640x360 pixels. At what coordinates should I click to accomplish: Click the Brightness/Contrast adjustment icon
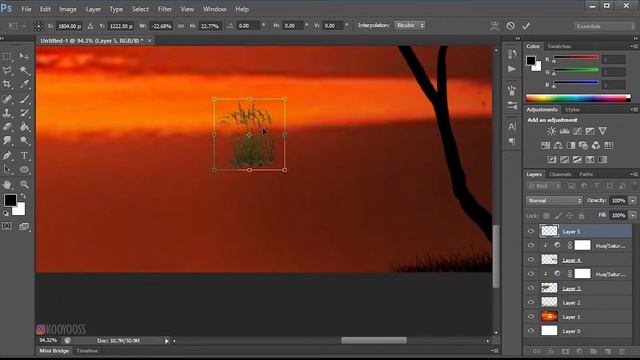(x=551, y=131)
